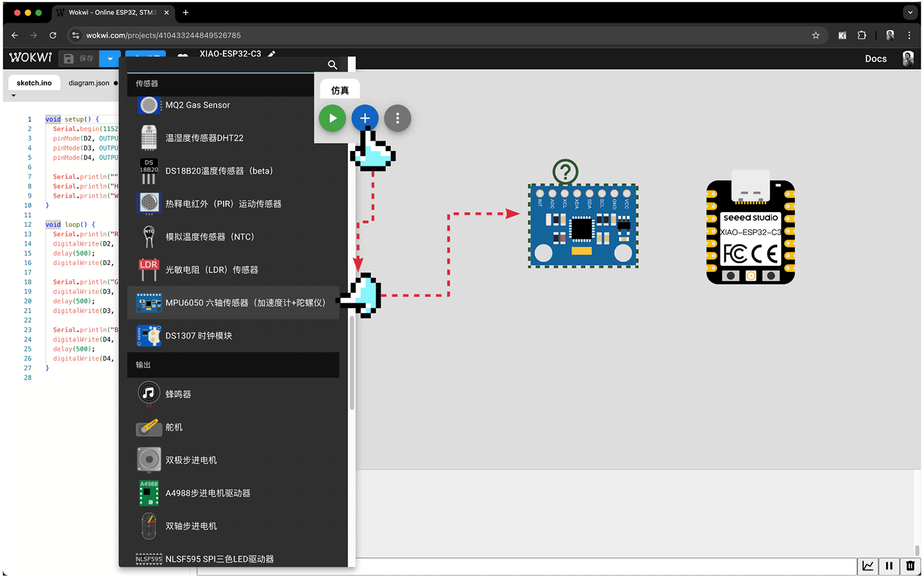Image resolution: width=924 pixels, height=577 pixels.
Task: Select 双极步进电机 part
Action: tap(233, 460)
